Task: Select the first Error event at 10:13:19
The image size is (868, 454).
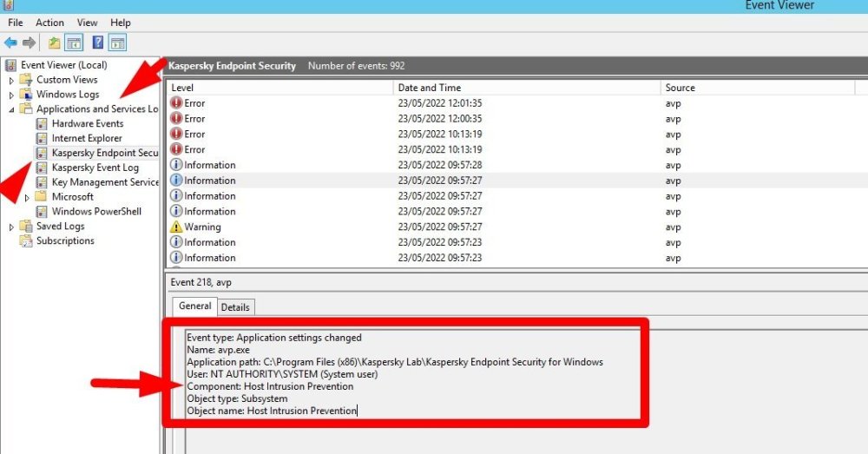Action: [517, 134]
